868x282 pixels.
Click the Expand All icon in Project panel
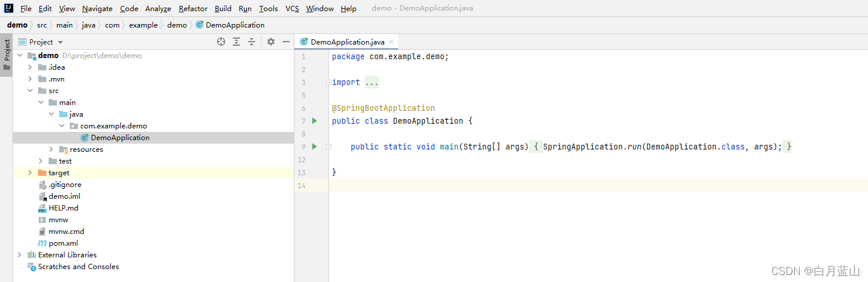pos(236,42)
